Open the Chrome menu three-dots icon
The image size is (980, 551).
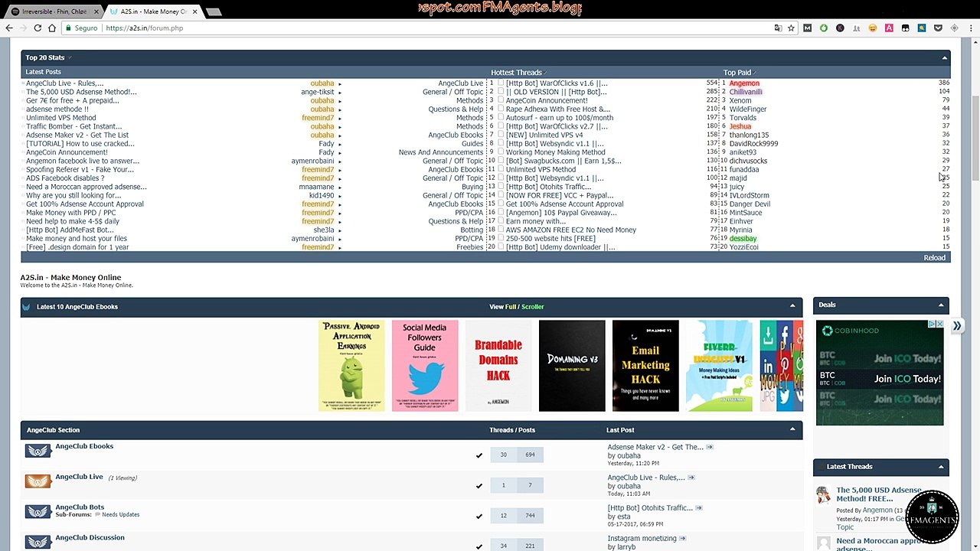click(970, 28)
